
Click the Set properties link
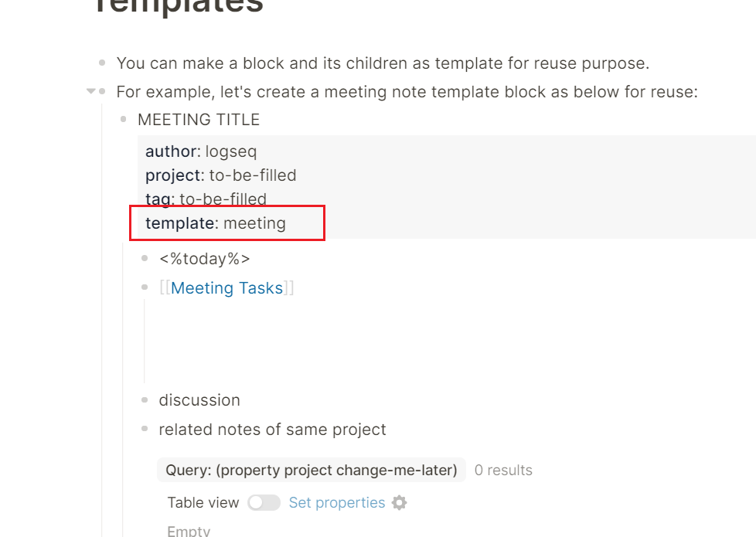pyautogui.click(x=337, y=503)
